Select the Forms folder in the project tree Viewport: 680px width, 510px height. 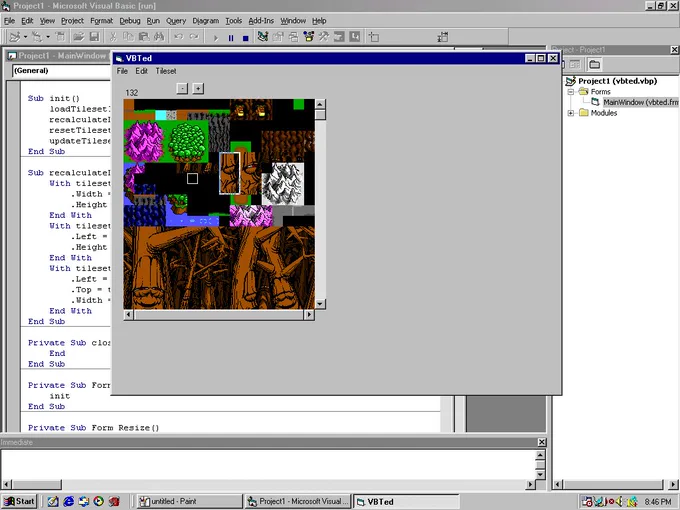point(600,92)
